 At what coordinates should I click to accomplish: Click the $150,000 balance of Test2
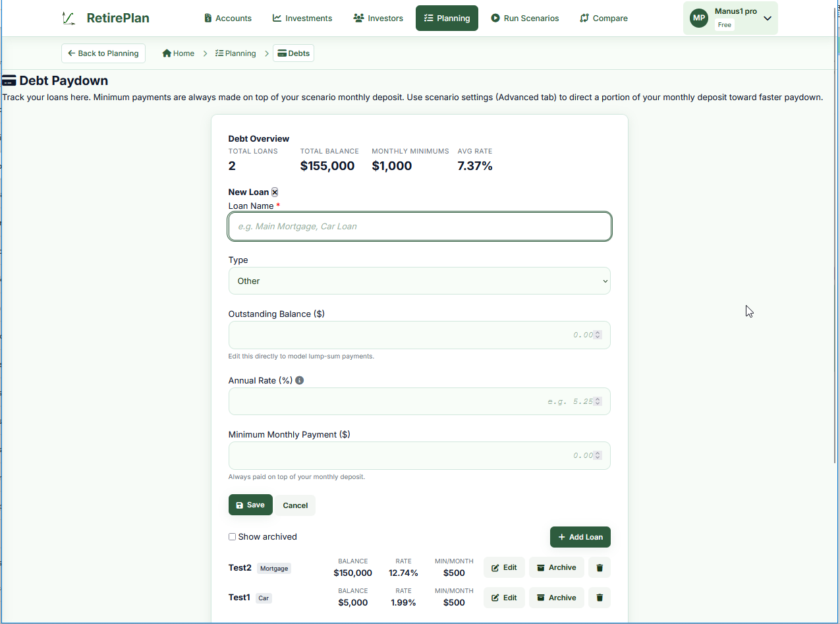pyautogui.click(x=353, y=573)
